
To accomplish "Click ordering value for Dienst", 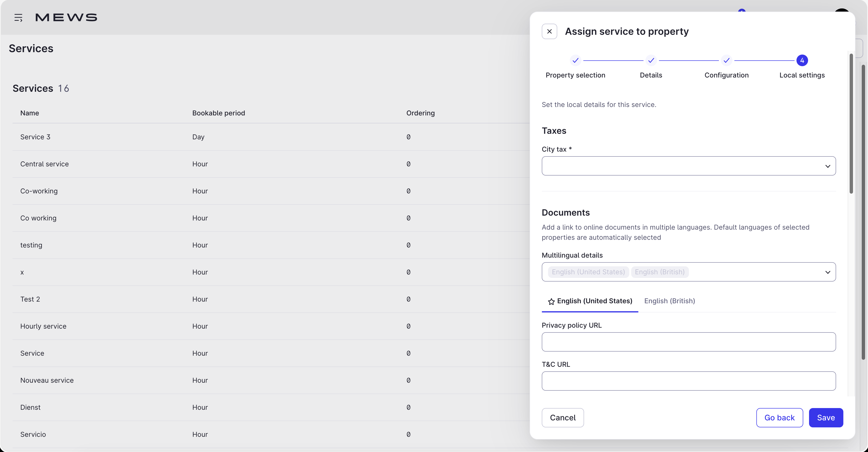I will coord(408,407).
